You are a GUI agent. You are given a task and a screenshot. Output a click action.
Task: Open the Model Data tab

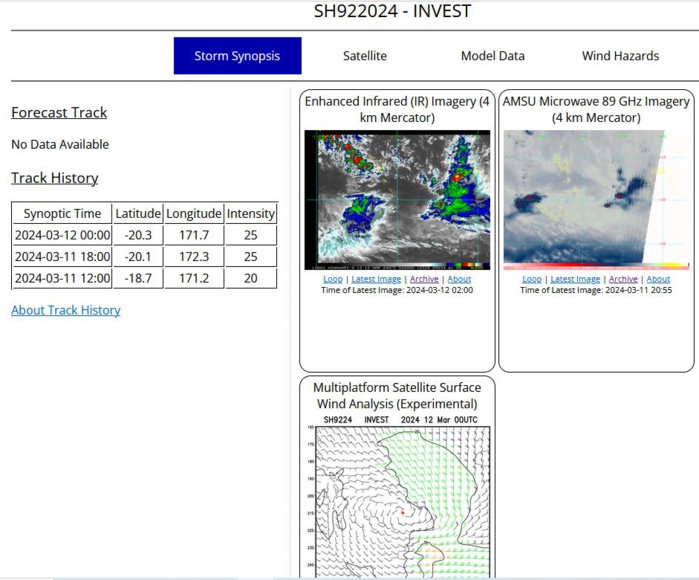492,56
